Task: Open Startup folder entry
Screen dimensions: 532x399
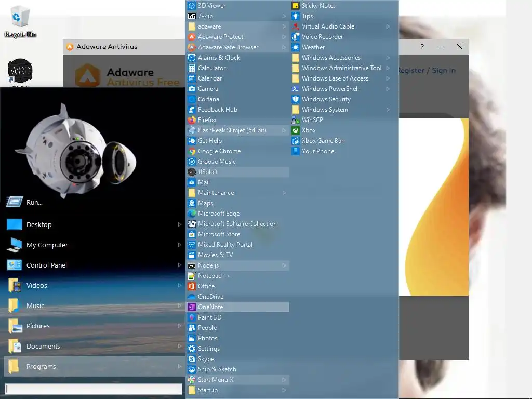Action: point(237,390)
